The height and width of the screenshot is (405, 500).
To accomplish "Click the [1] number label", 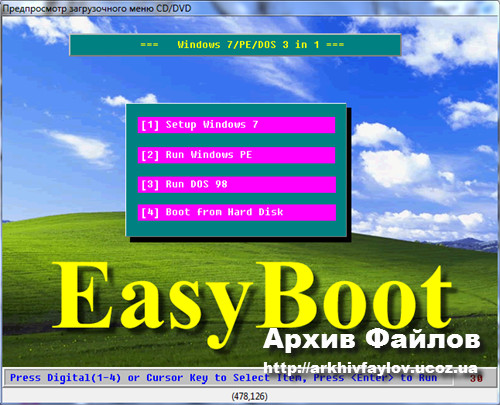I will pyautogui.click(x=150, y=125).
